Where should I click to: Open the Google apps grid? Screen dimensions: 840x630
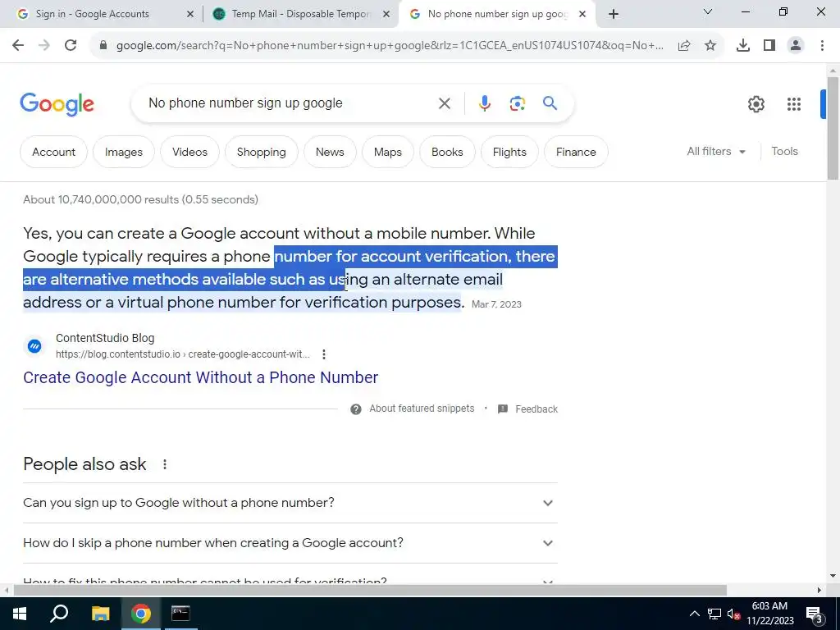point(794,104)
